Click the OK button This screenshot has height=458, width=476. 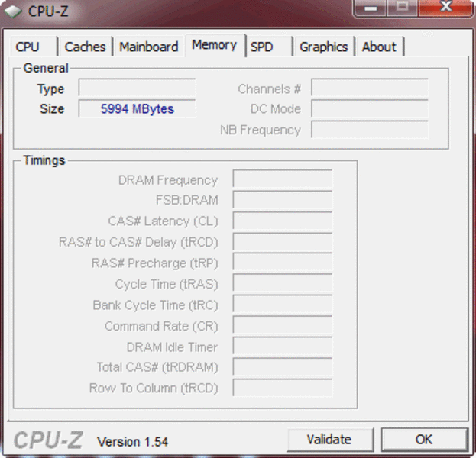(x=424, y=440)
